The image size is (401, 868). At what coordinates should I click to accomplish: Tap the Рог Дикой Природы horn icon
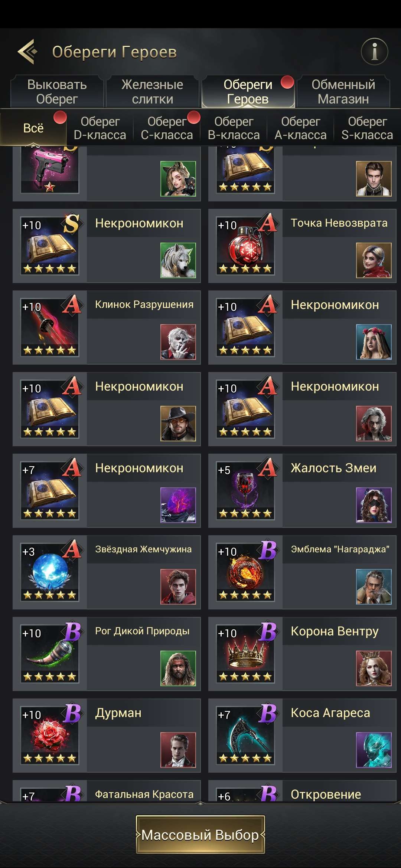coord(50,654)
